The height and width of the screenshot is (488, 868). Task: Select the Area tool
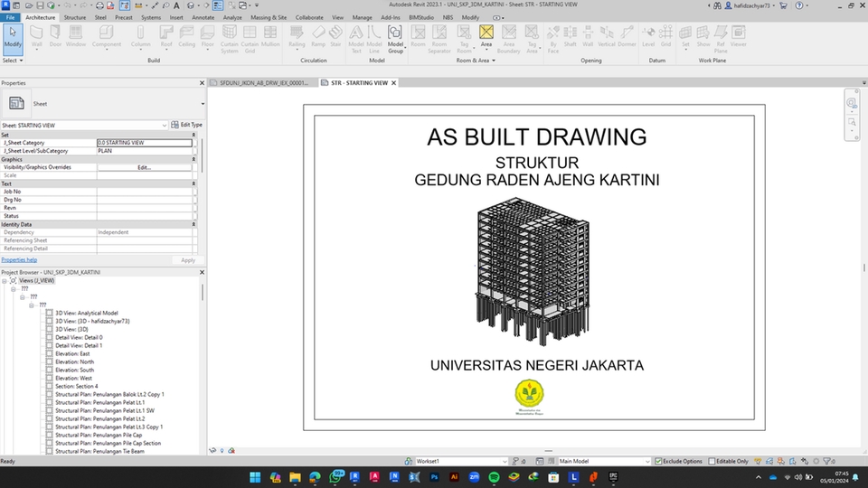486,37
